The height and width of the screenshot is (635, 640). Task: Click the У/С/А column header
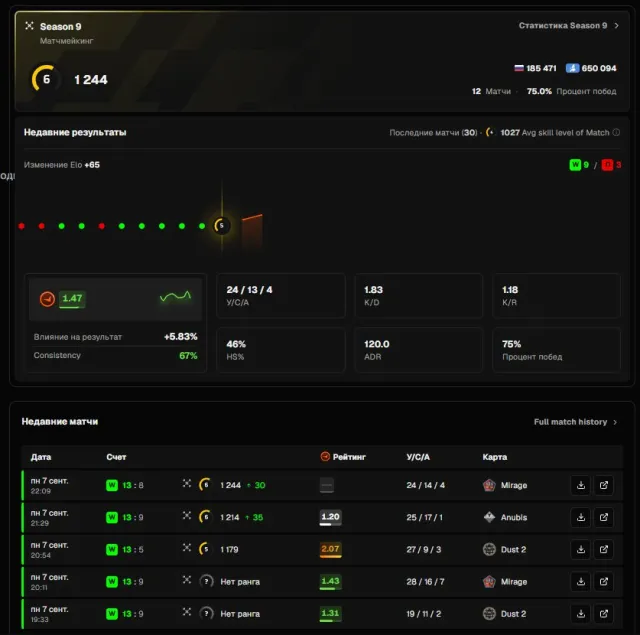418,457
